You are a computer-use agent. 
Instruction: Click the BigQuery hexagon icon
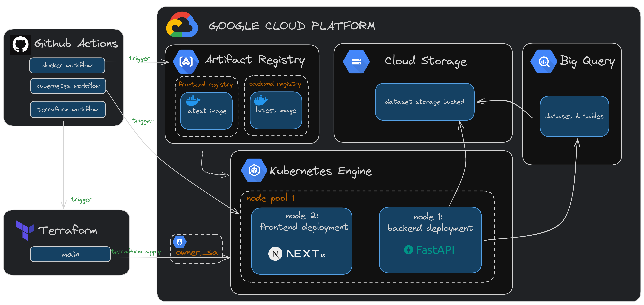tap(544, 61)
